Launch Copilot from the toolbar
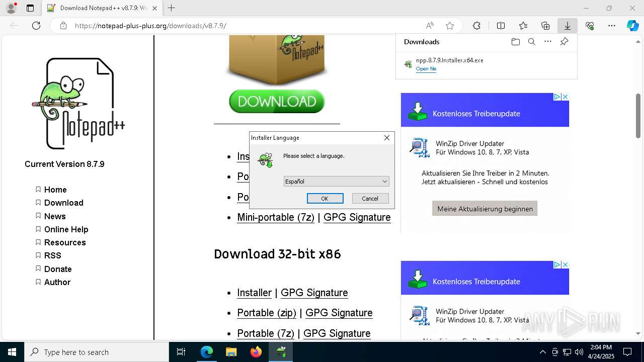The height and width of the screenshot is (362, 644). pyautogui.click(x=633, y=26)
